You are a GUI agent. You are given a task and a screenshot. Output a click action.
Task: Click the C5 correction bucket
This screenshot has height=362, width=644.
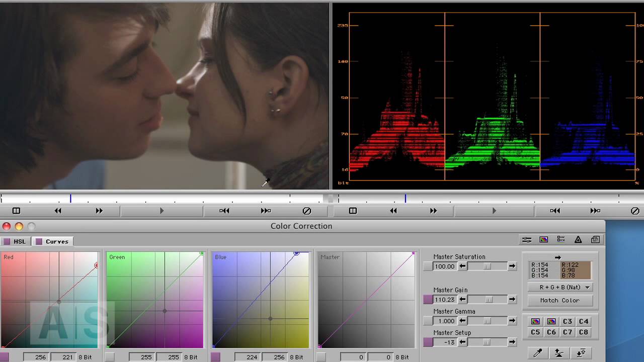click(x=535, y=332)
